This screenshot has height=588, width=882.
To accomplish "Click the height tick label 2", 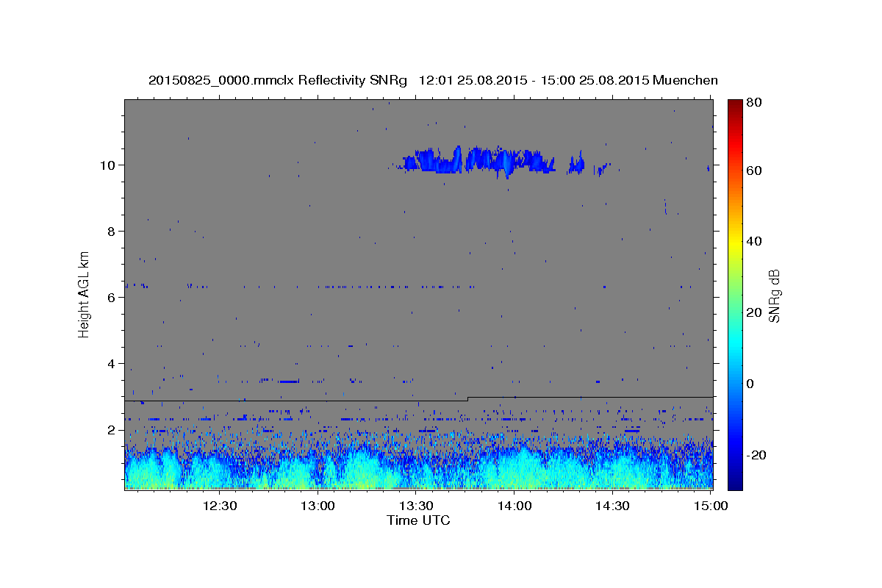I will click(112, 429).
